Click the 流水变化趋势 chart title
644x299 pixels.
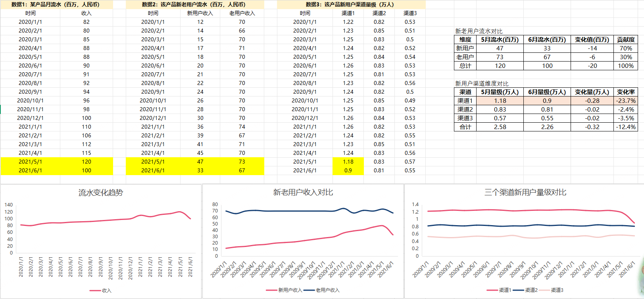(x=100, y=193)
